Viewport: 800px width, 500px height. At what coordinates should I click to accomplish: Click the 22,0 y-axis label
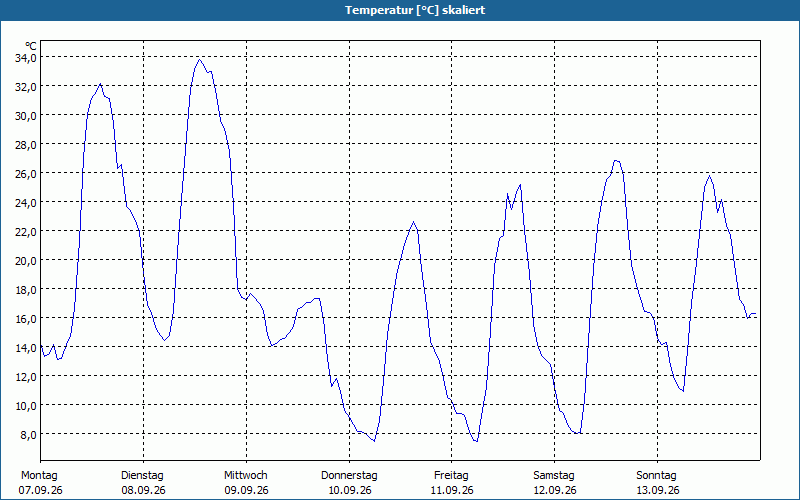(x=26, y=232)
